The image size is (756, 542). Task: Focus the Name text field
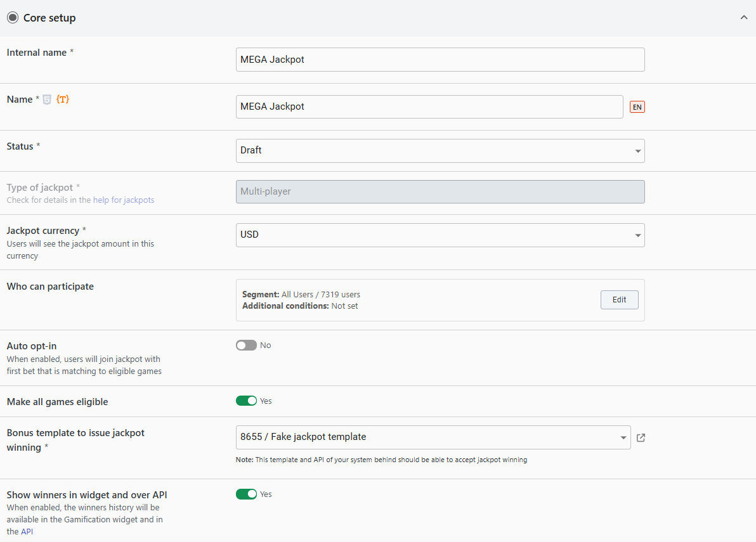[x=429, y=107]
